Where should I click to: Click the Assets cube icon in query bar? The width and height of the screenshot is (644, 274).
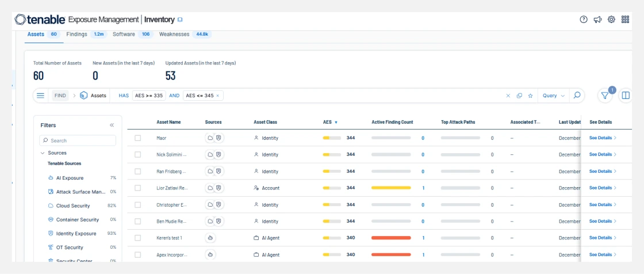(84, 96)
